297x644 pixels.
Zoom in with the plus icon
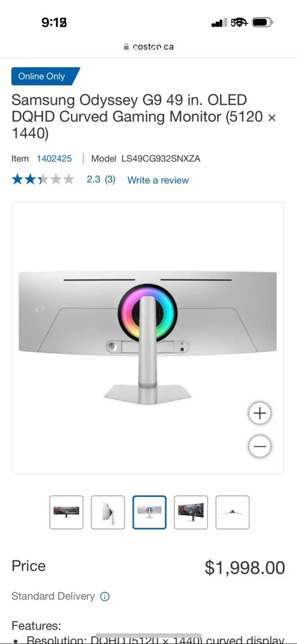point(260,413)
